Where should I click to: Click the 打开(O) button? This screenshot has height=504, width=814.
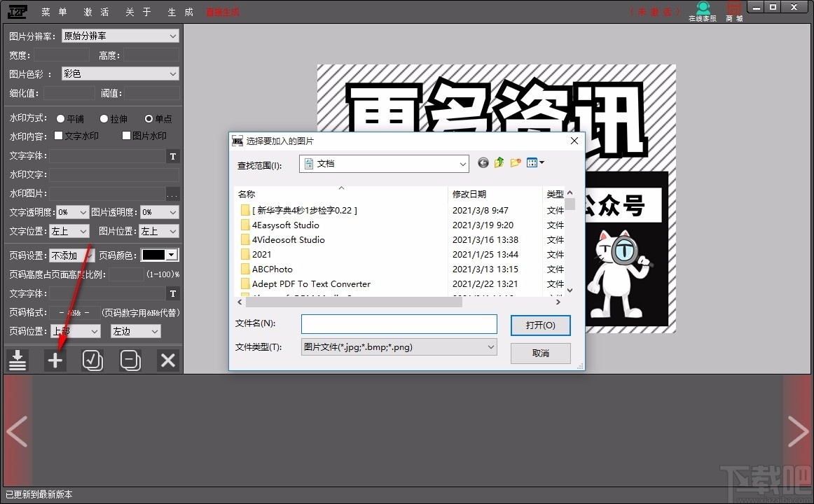540,325
